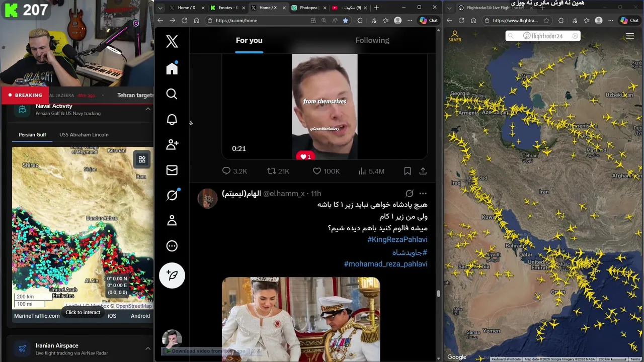The image size is (644, 362).
Task: Refresh the x.com page
Action: (184, 20)
